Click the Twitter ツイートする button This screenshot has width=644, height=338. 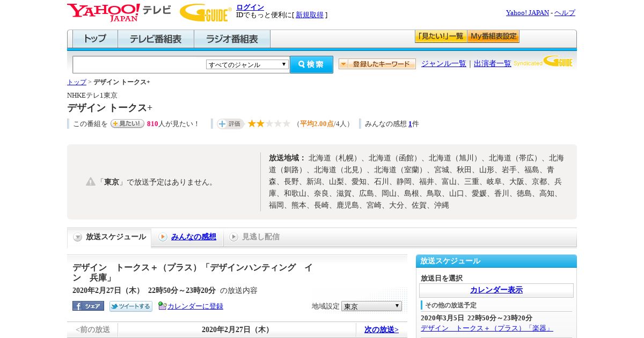[x=131, y=306]
